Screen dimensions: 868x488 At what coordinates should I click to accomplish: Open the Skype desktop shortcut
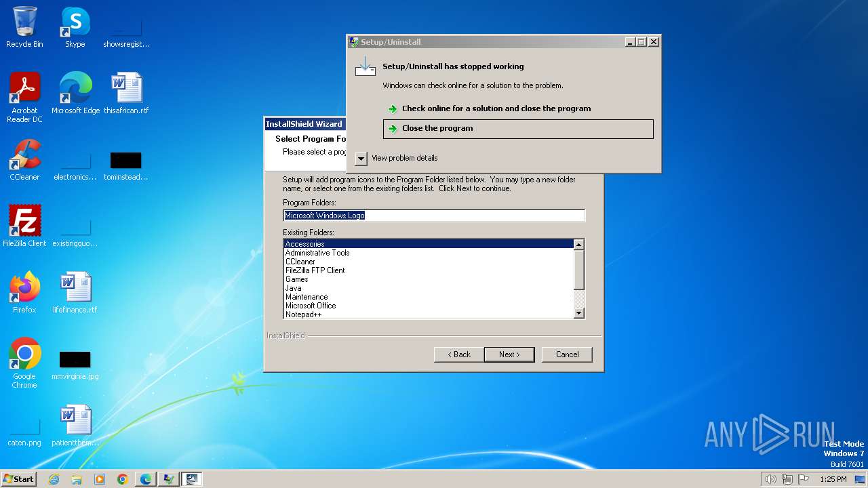(x=75, y=27)
